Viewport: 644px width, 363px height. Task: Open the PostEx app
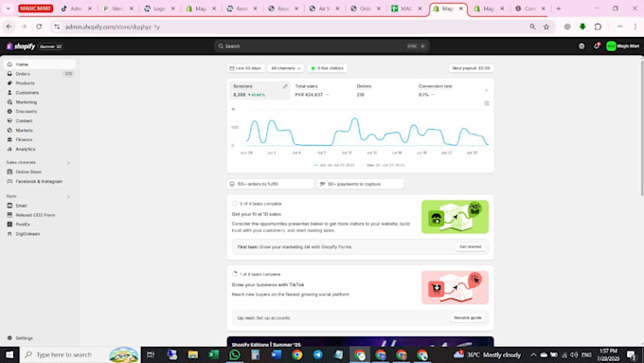click(40, 225)
